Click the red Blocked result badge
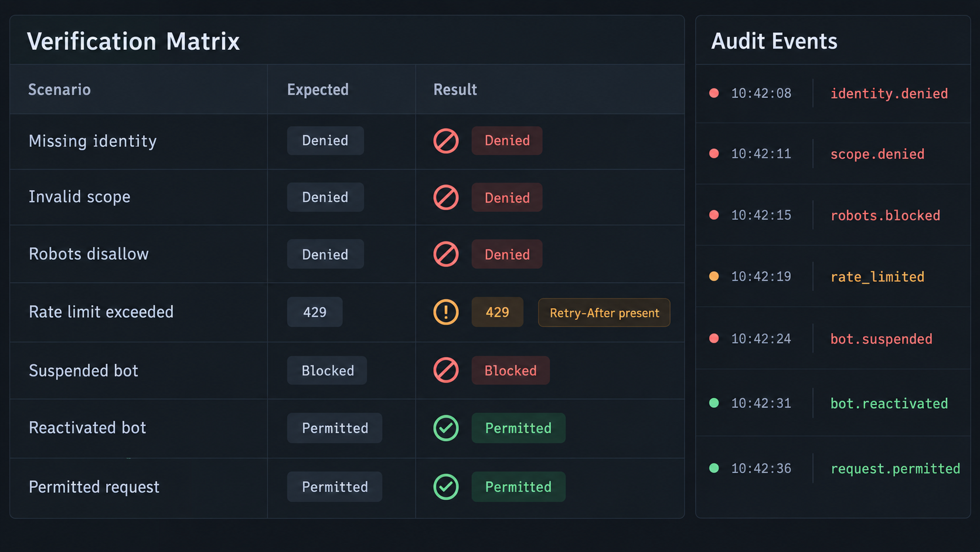 511,371
